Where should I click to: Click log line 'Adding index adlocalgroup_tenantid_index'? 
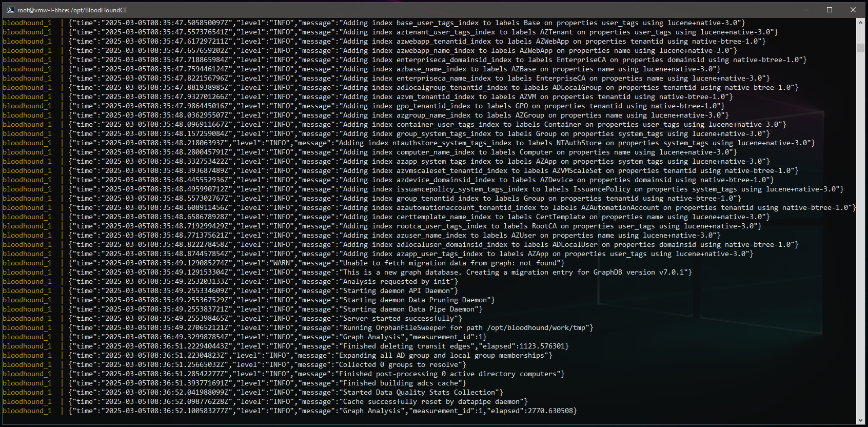click(401, 88)
